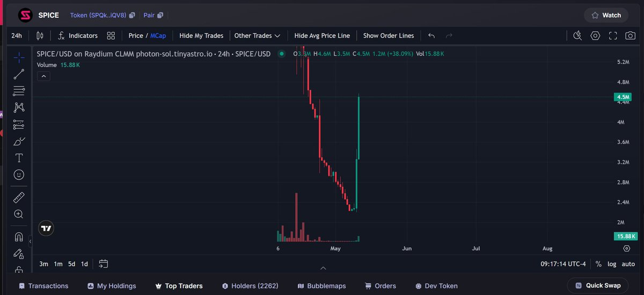The width and height of the screenshot is (644, 295).
Task: Switch the chart to Price view
Action: [x=136, y=35]
